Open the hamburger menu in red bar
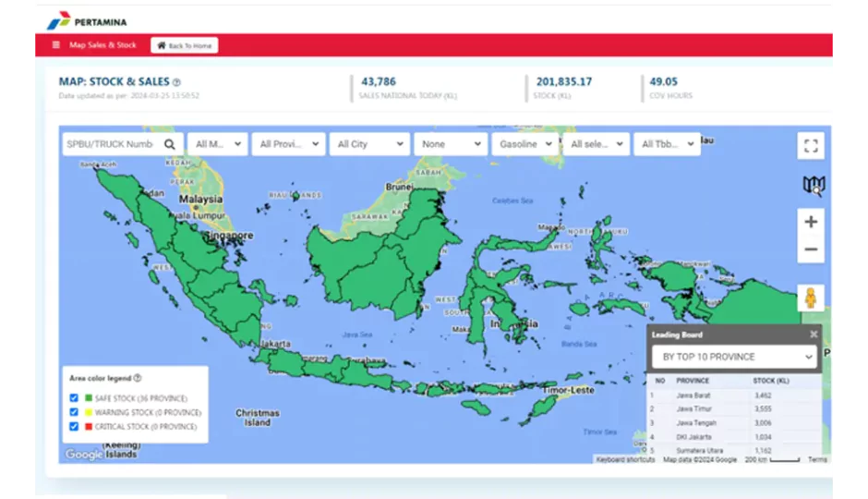The image size is (868, 499). point(56,45)
